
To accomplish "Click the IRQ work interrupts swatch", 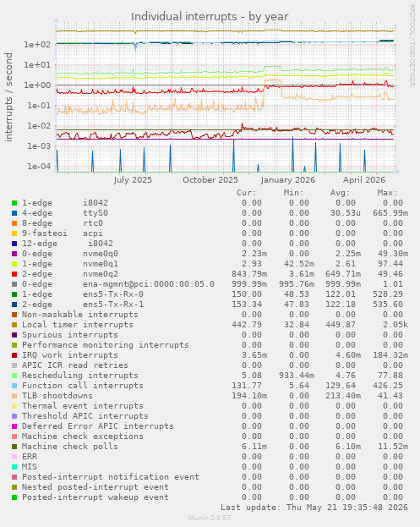I will click(14, 355).
